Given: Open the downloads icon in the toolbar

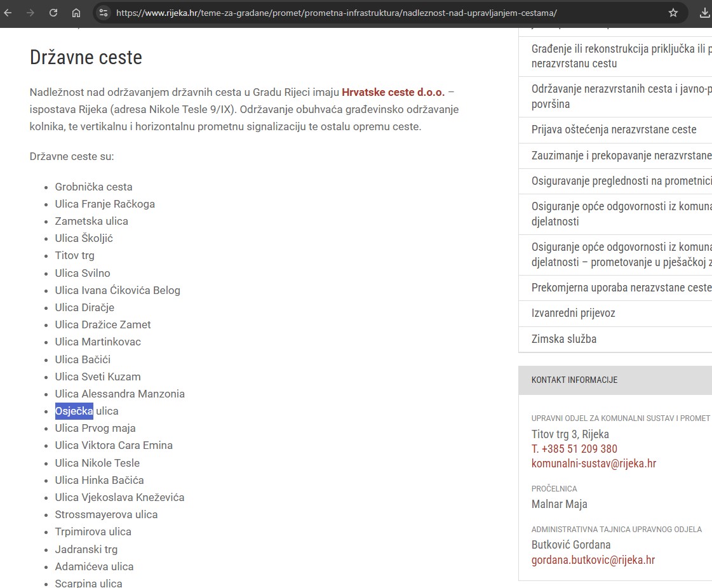Looking at the screenshot, I should [x=704, y=13].
